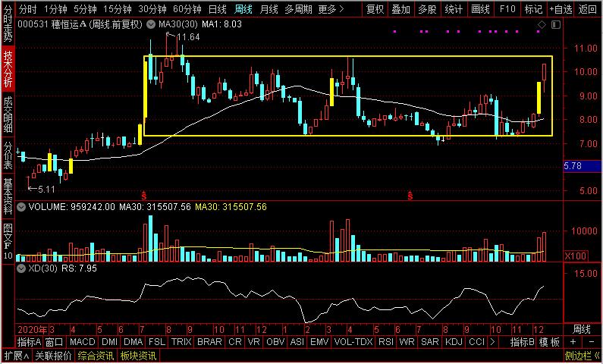Click the 窗口 window tab

pyautogui.click(x=54, y=342)
